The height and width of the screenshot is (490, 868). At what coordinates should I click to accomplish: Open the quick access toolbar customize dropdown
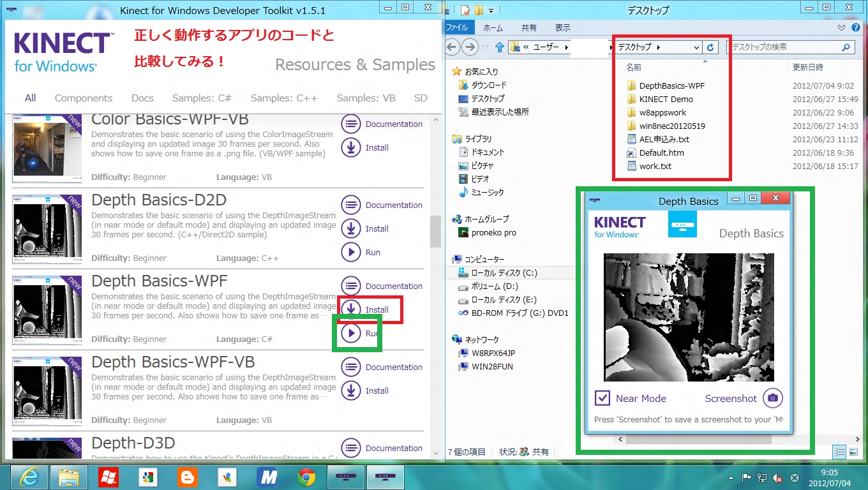pos(491,10)
